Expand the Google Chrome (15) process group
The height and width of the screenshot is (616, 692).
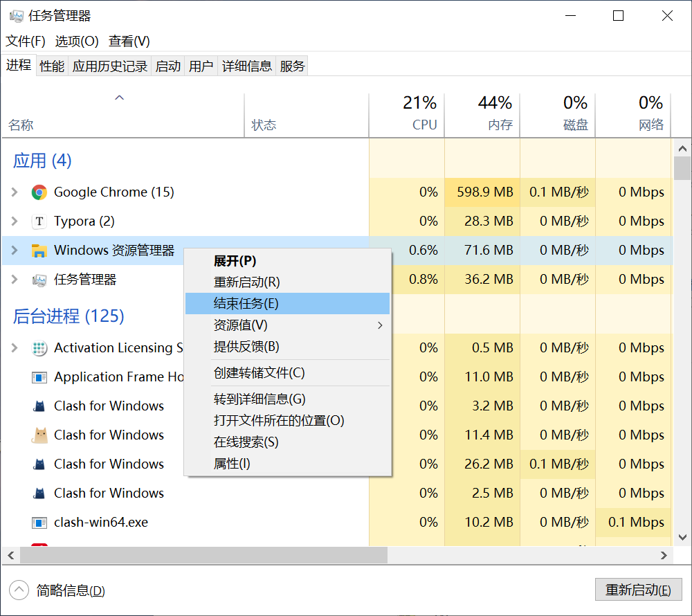[15, 192]
